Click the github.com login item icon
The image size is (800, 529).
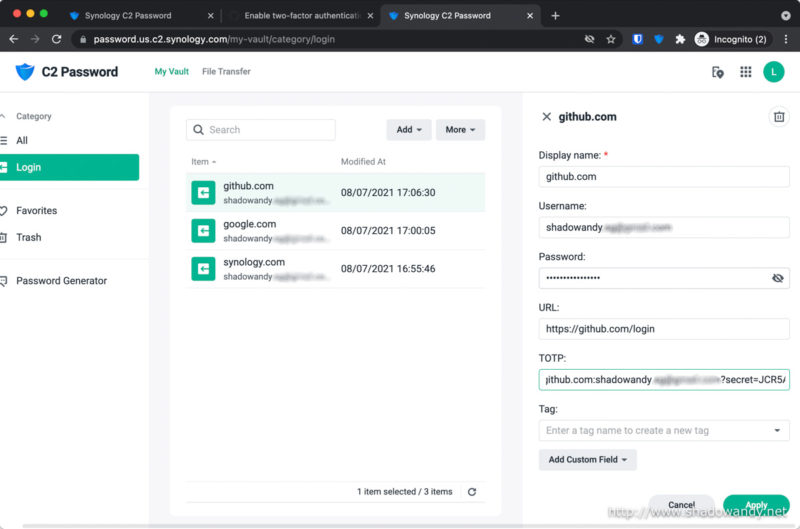[x=203, y=193]
